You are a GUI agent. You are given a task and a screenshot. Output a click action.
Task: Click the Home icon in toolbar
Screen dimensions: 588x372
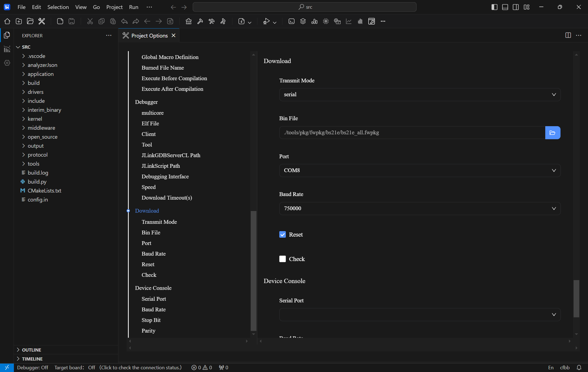click(7, 21)
